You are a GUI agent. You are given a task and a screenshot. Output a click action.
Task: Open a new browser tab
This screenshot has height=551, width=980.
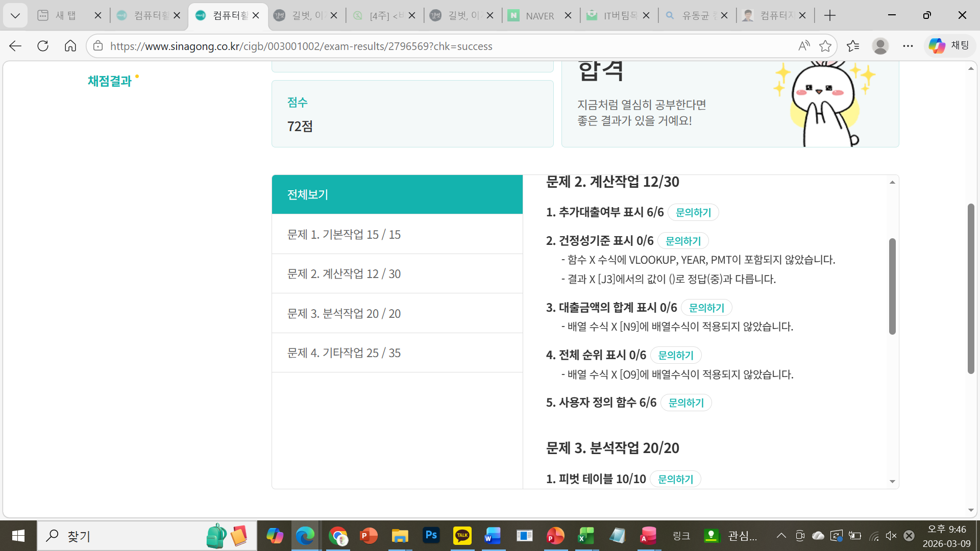point(830,15)
